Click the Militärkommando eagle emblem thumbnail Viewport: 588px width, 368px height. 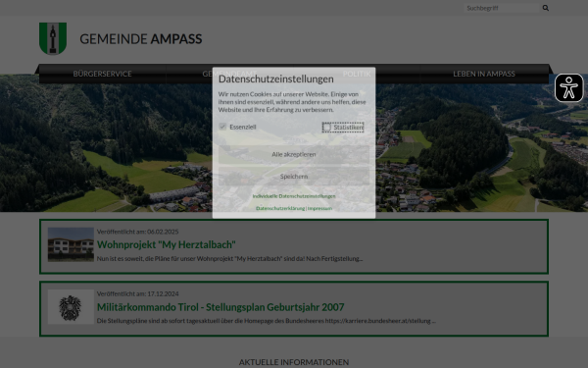click(x=71, y=307)
